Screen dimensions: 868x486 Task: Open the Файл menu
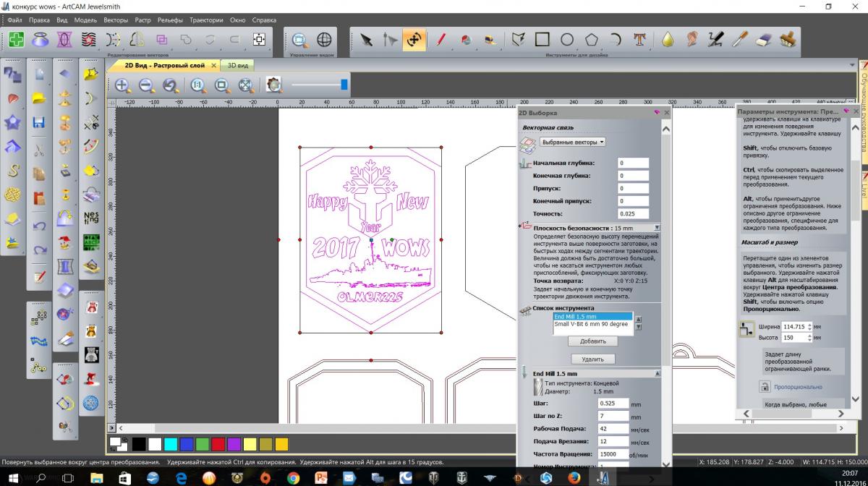pyautogui.click(x=14, y=20)
